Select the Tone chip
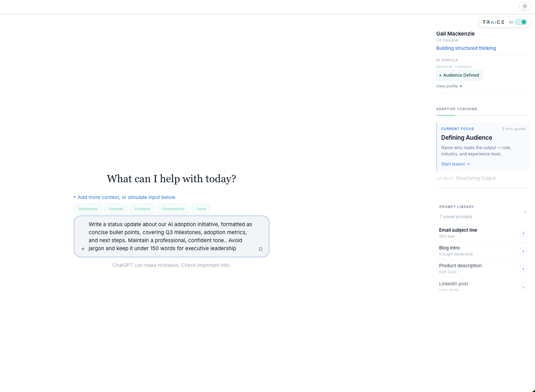 click(x=201, y=209)
